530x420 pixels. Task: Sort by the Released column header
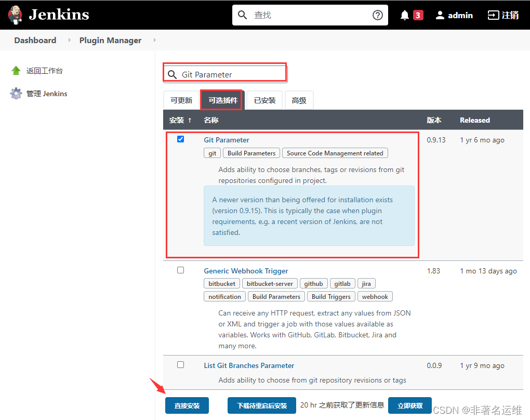(x=474, y=120)
